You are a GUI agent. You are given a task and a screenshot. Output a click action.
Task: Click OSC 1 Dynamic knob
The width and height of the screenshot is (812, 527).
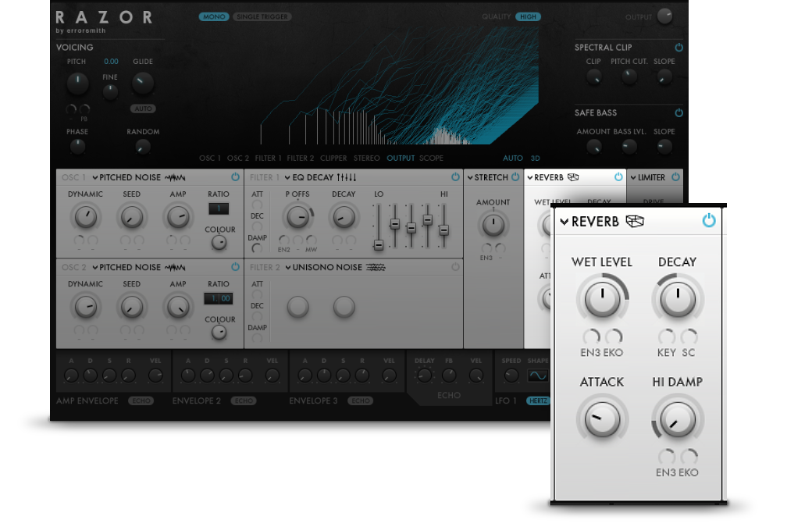pyautogui.click(x=85, y=217)
